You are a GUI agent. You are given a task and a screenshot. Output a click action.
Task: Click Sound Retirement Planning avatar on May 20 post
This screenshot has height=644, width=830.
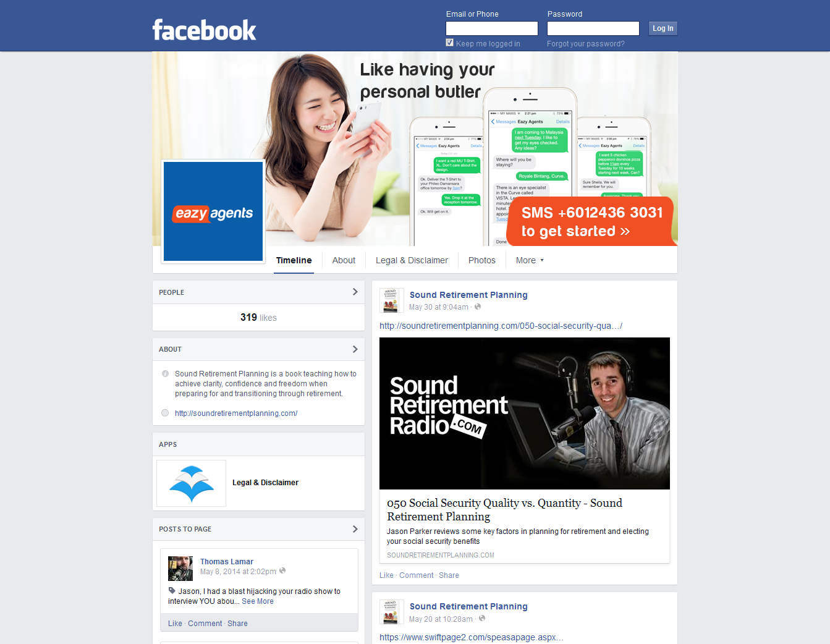391,612
